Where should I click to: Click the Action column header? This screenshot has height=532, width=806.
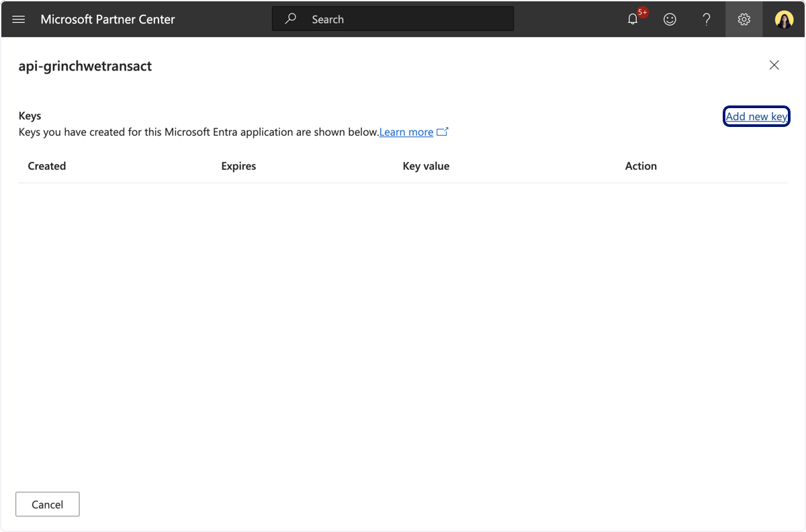[641, 166]
